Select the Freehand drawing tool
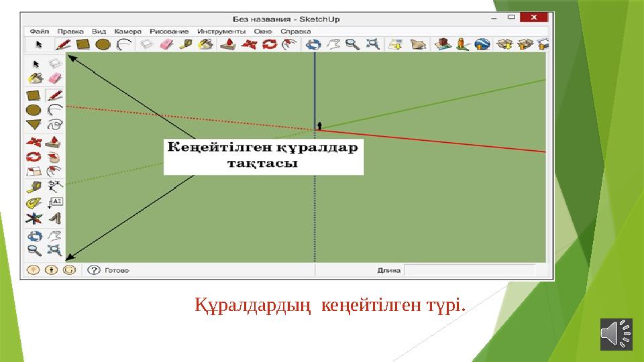 pyautogui.click(x=54, y=125)
